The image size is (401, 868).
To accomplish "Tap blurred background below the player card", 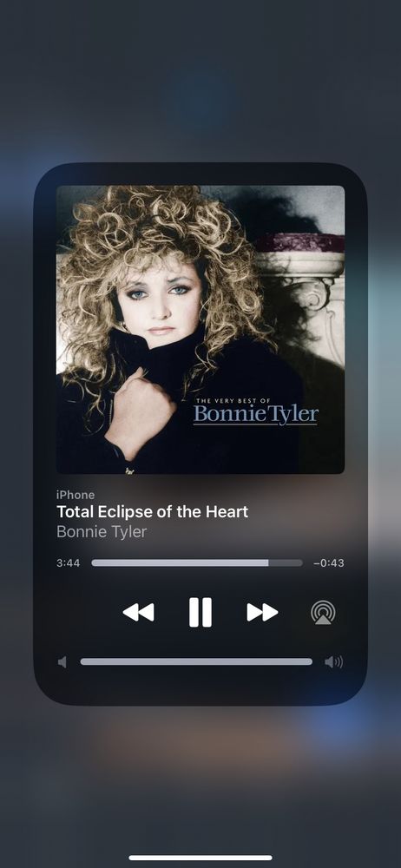I will [200, 775].
